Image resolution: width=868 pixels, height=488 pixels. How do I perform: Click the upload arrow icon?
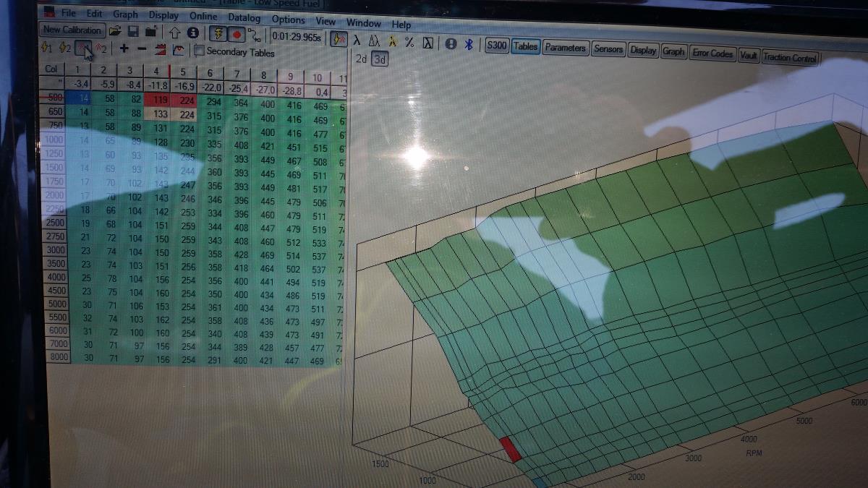(174, 33)
